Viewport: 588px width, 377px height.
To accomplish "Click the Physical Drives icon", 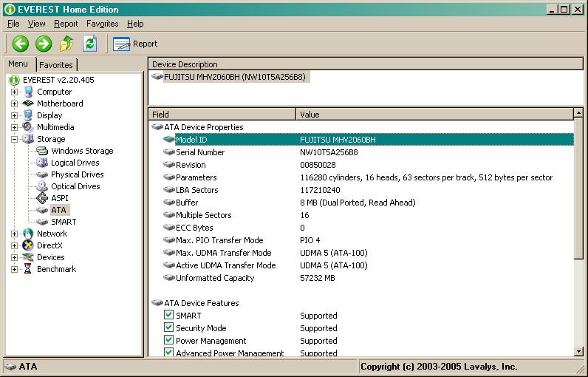I will tap(42, 174).
